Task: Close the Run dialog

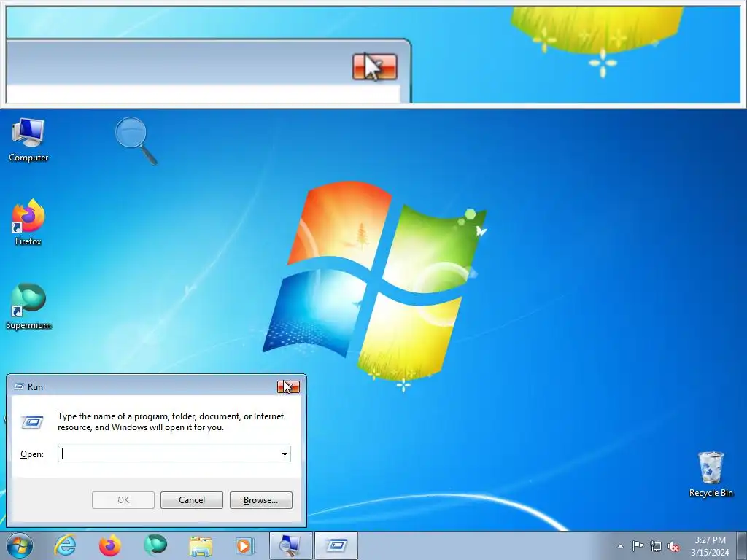Action: pyautogui.click(x=288, y=386)
